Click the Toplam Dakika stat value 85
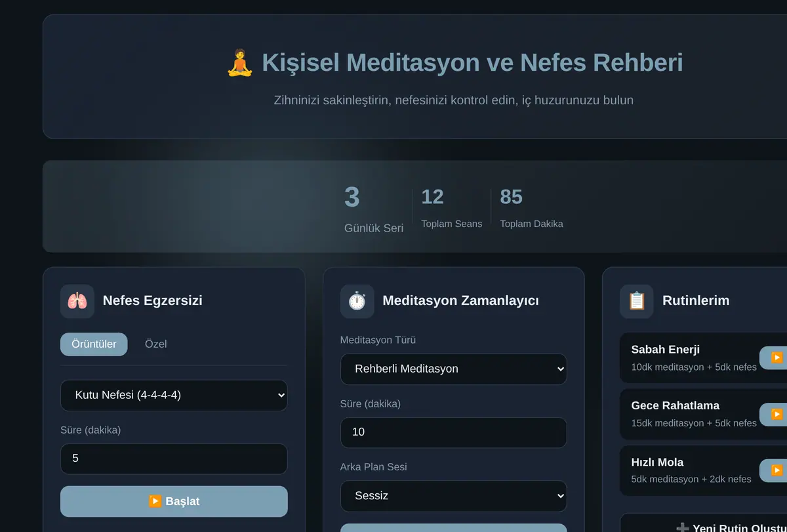The image size is (787, 532). [x=511, y=197]
